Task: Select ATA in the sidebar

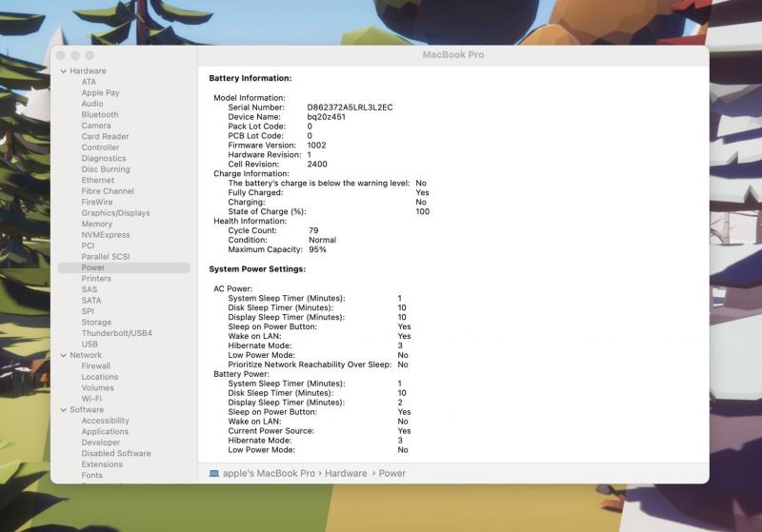Action: (89, 82)
